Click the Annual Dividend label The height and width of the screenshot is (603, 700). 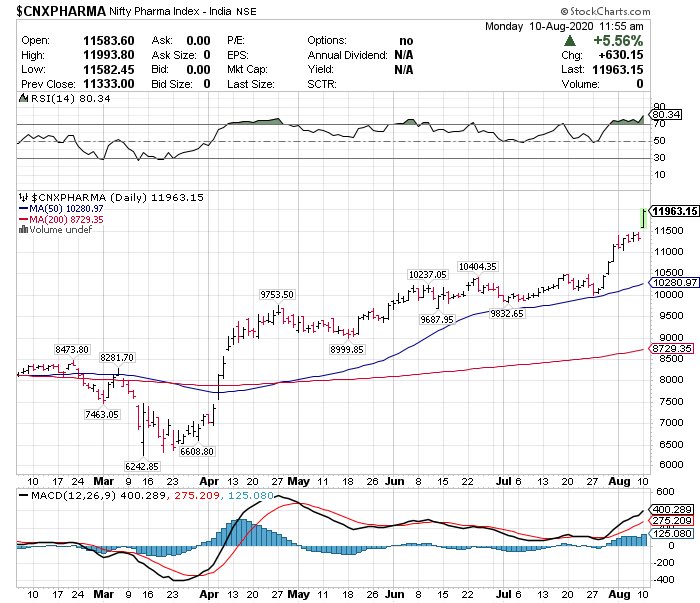pyautogui.click(x=347, y=55)
